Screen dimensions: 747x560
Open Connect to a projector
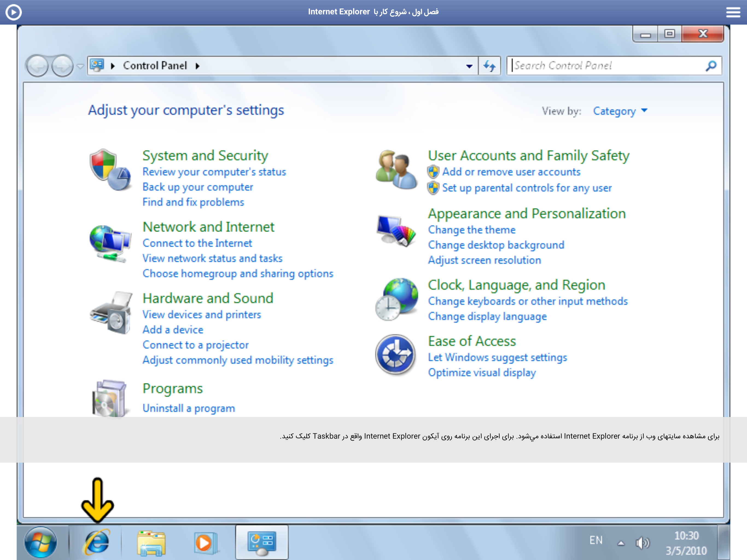coord(195,345)
